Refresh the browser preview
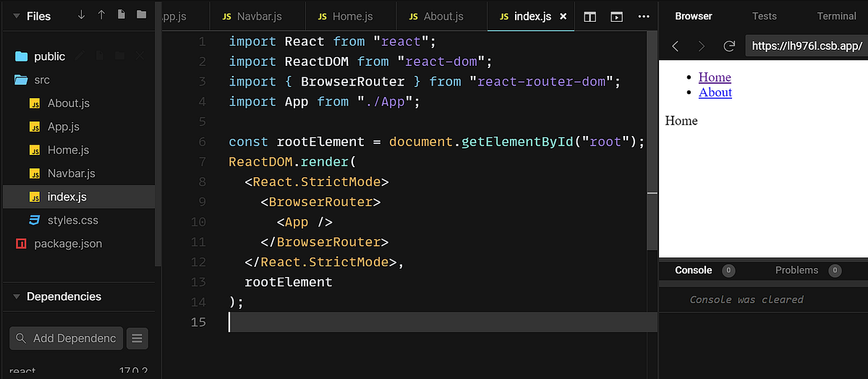This screenshot has height=379, width=868. coord(729,46)
